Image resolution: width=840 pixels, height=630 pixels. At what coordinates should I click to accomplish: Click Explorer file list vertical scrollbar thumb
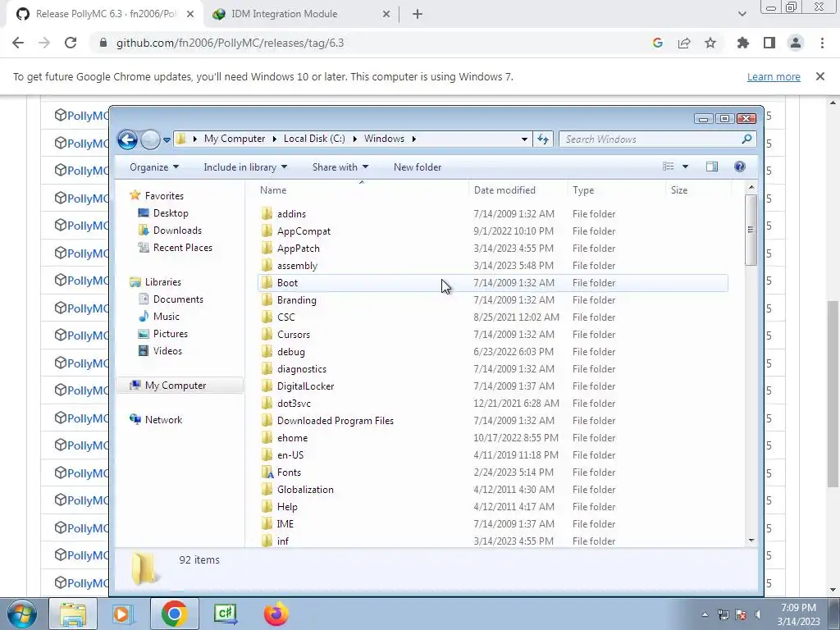point(751,230)
